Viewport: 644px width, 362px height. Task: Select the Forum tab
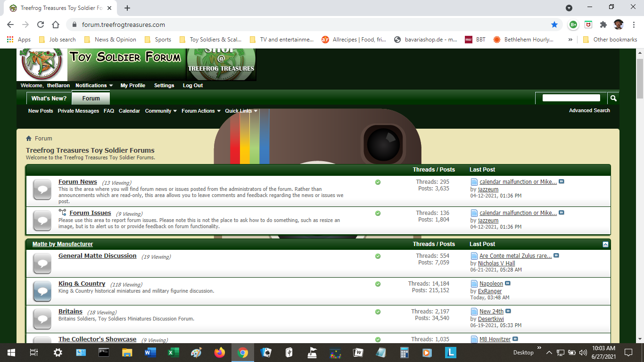(x=91, y=98)
